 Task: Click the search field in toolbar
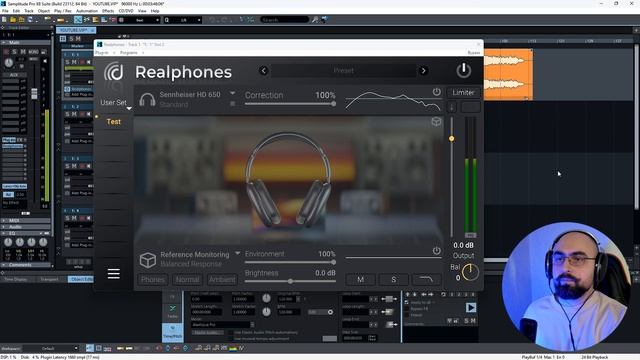click(284, 20)
